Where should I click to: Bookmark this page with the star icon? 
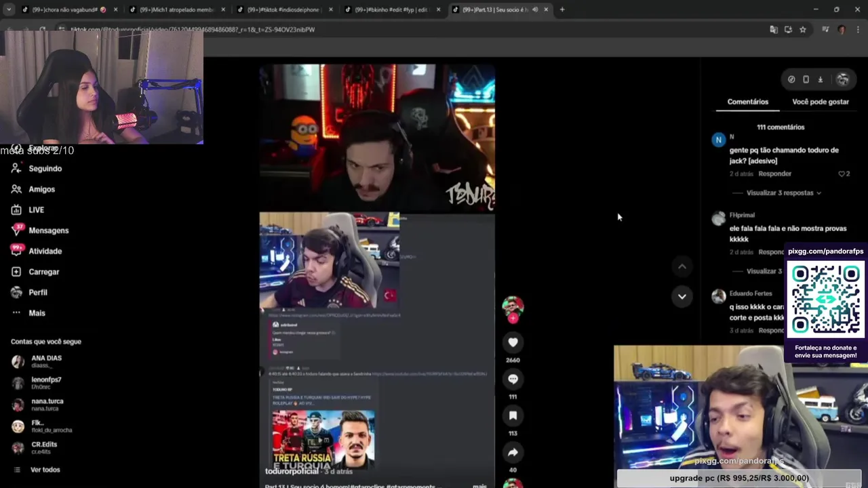(803, 30)
